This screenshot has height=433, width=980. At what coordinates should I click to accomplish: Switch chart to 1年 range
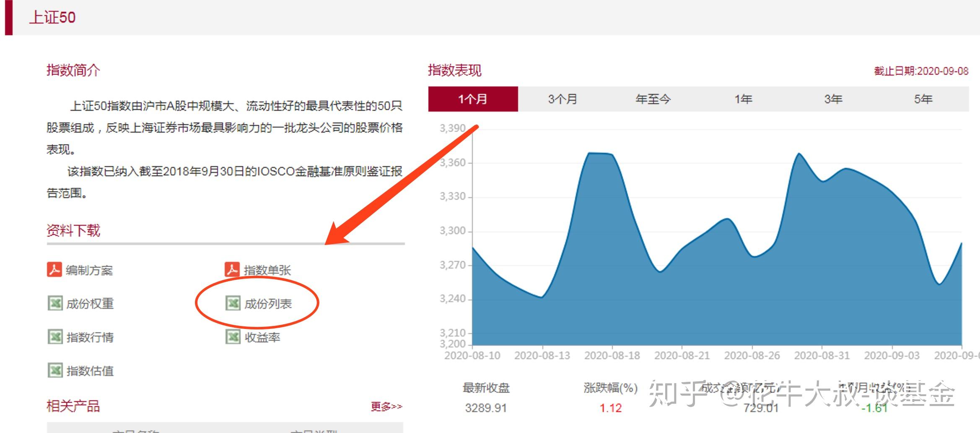pyautogui.click(x=743, y=99)
